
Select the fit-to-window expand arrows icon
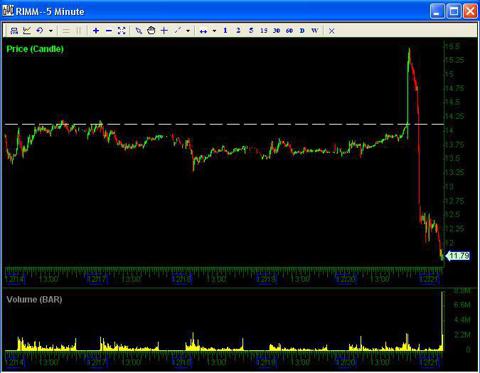(122, 31)
